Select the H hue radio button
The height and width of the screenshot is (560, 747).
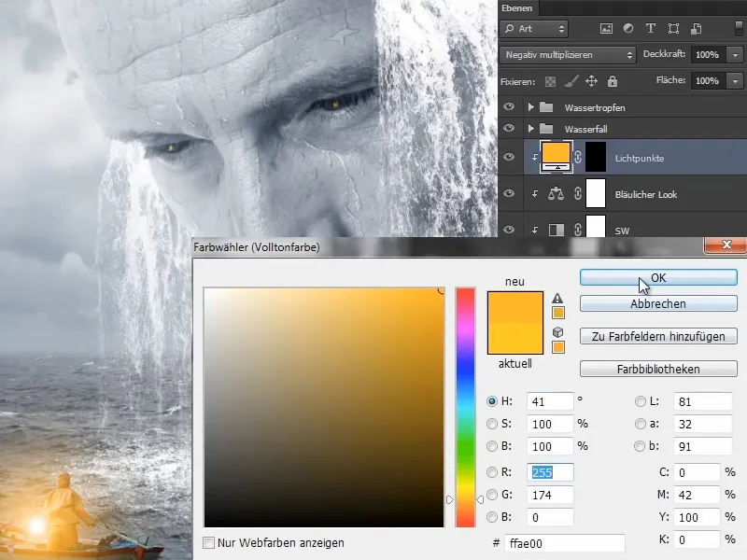[x=492, y=401]
